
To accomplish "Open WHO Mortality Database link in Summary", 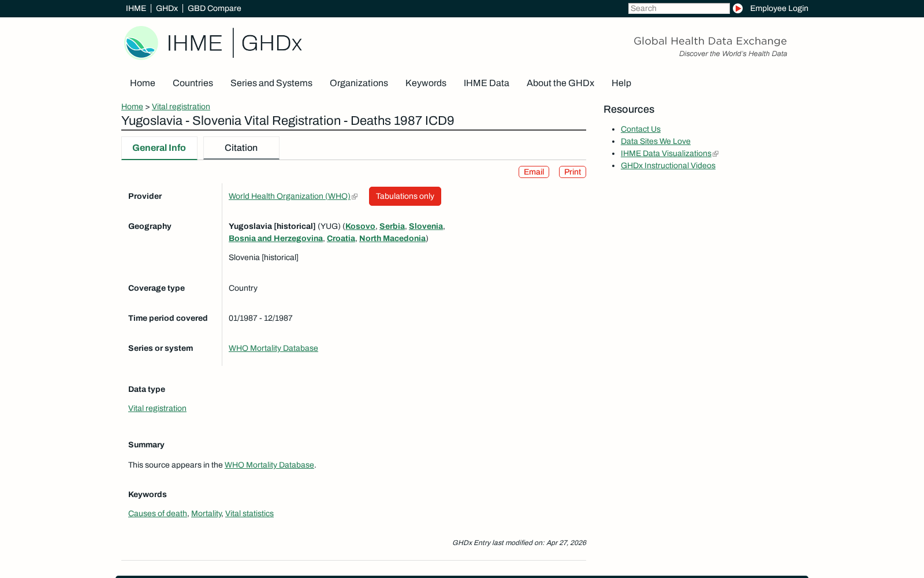I will pyautogui.click(x=269, y=465).
